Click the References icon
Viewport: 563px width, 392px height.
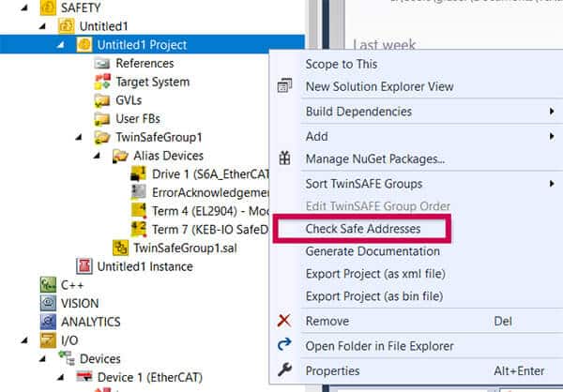(102, 64)
